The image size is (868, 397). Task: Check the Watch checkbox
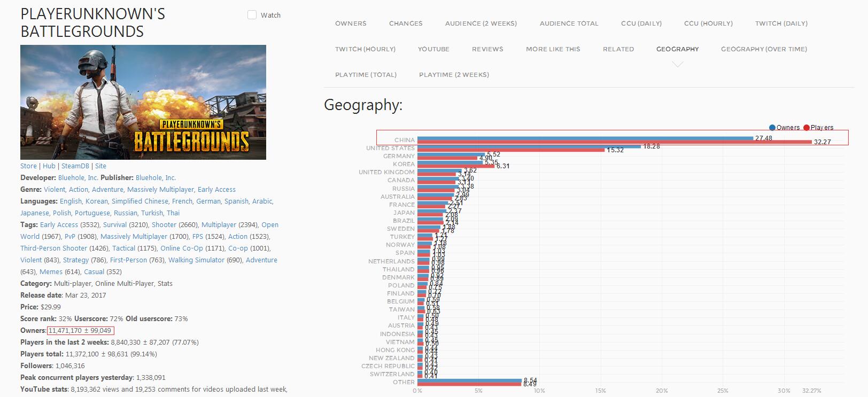click(252, 15)
